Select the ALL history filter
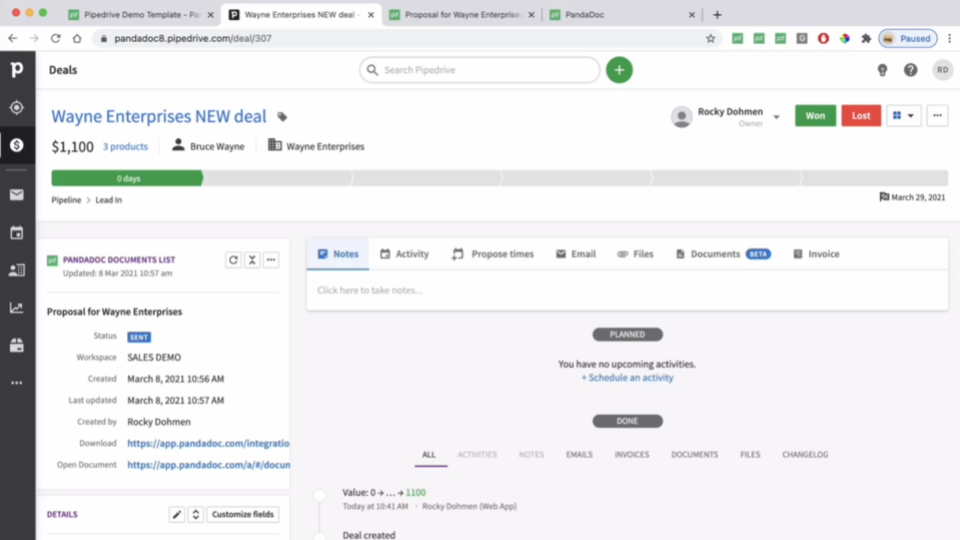Image resolution: width=960 pixels, height=540 pixels. click(429, 454)
